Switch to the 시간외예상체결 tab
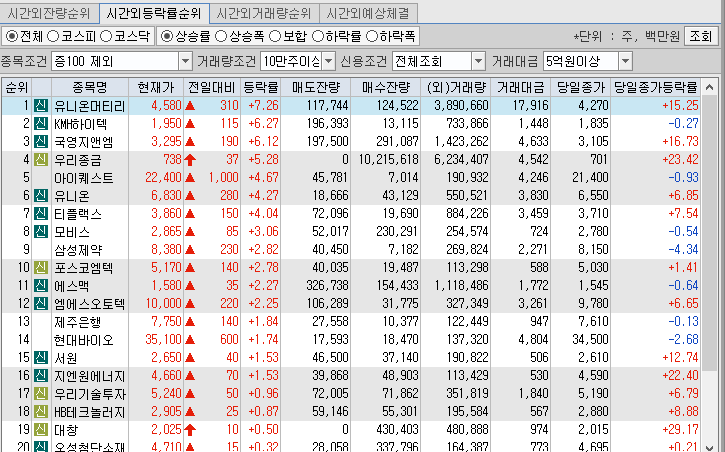Viewport: 725px width, 452px height. tap(369, 13)
